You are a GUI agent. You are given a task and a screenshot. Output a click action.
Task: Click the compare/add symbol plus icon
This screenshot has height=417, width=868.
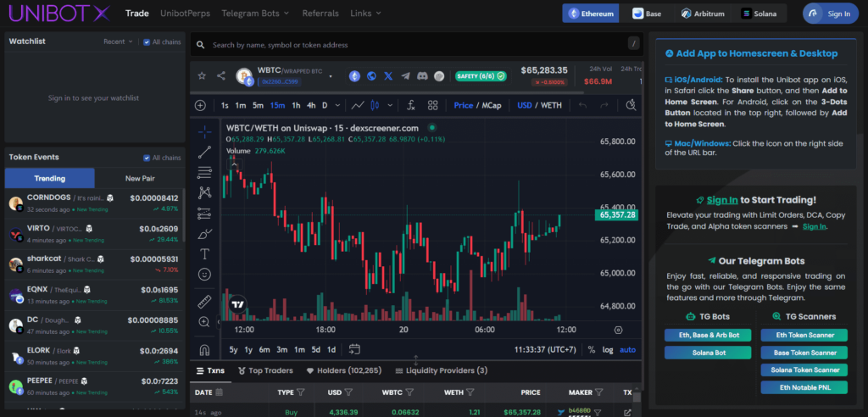click(x=200, y=105)
